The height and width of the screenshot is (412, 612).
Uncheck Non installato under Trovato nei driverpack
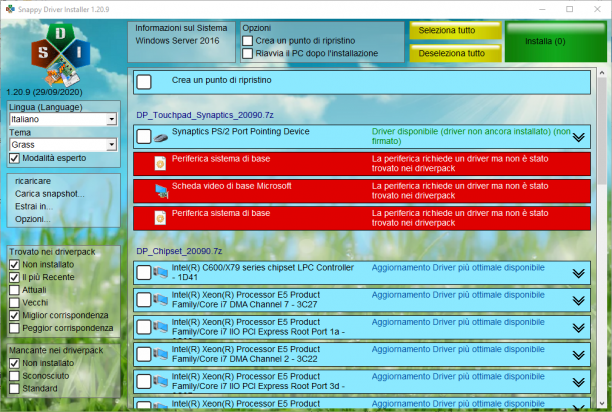coord(14,265)
